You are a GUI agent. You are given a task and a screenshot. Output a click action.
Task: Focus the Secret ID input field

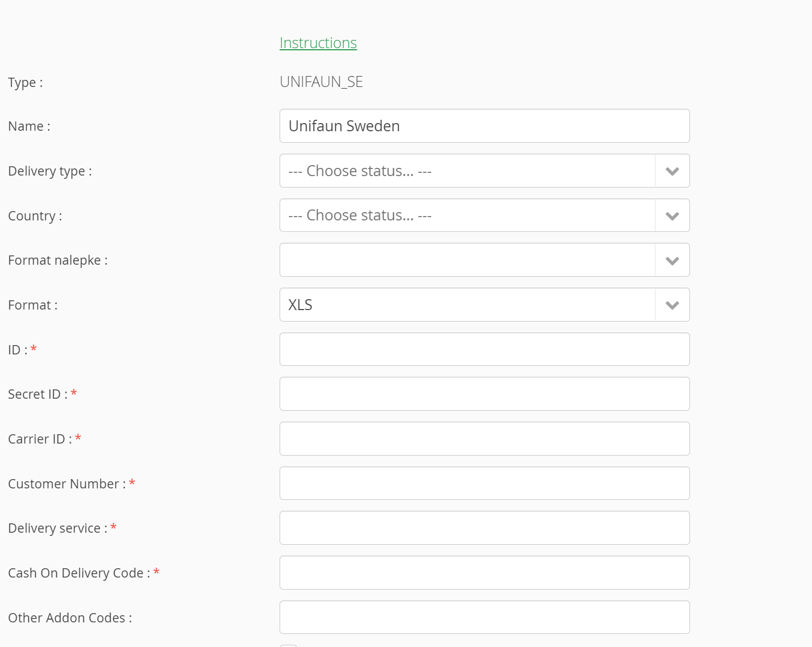tap(484, 394)
